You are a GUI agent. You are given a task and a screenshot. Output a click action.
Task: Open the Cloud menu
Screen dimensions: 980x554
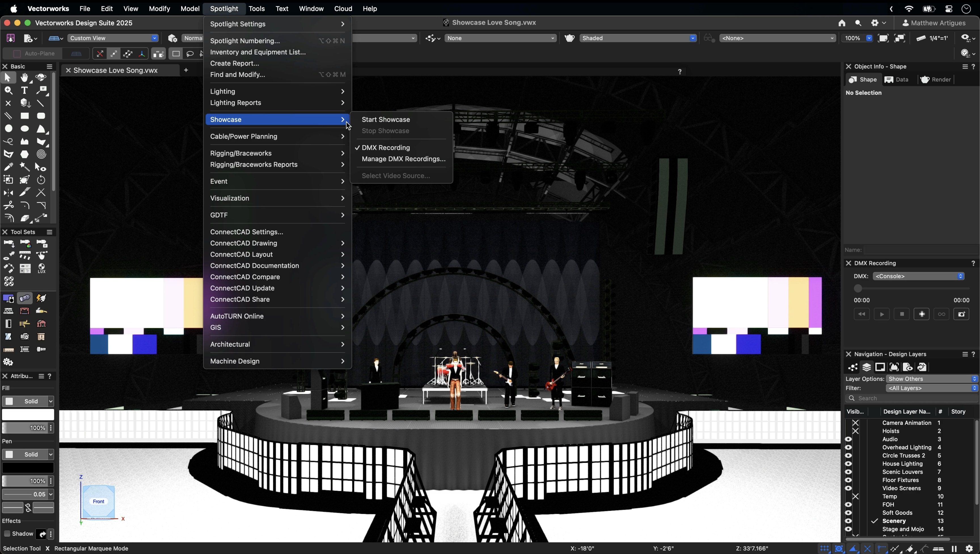coord(343,9)
